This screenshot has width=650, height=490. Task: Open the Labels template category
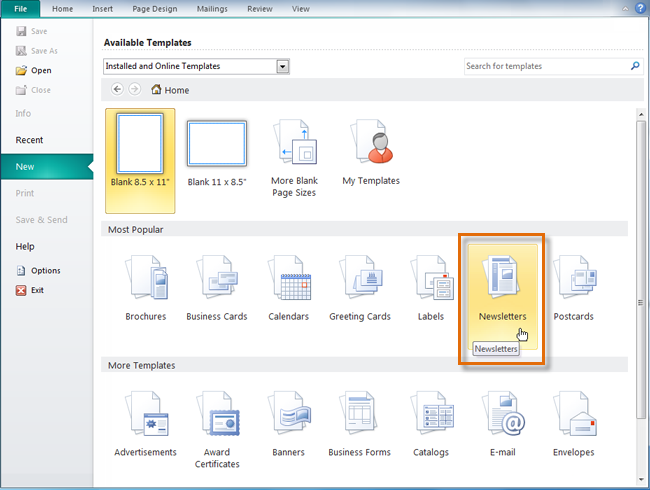430,288
